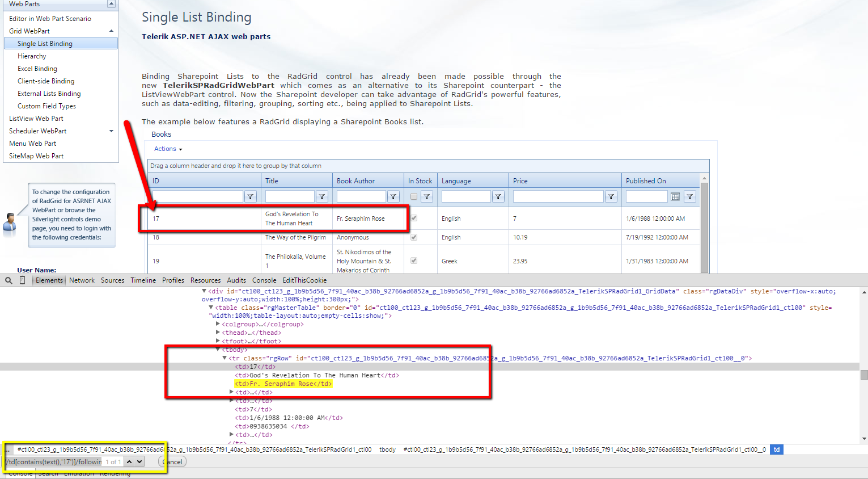Click the Title column filter icon

tap(322, 196)
